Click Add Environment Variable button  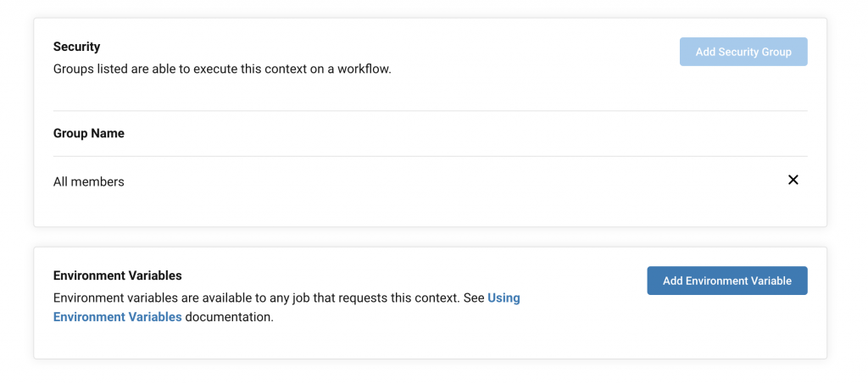[726, 281]
